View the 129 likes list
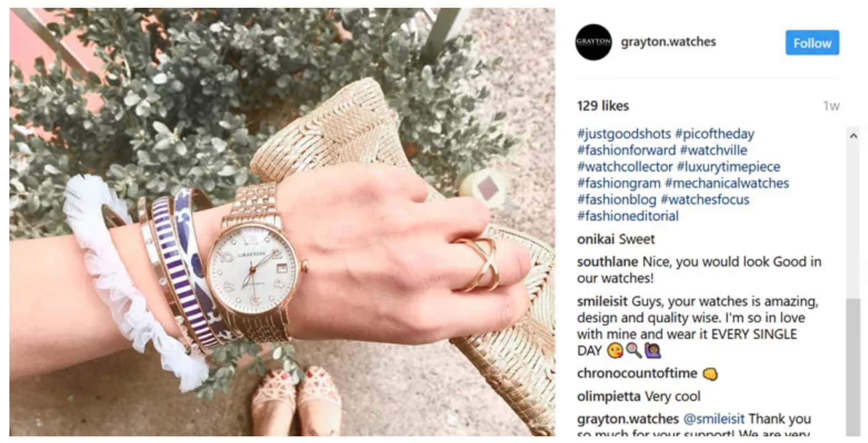868x443 pixels. [x=603, y=106]
